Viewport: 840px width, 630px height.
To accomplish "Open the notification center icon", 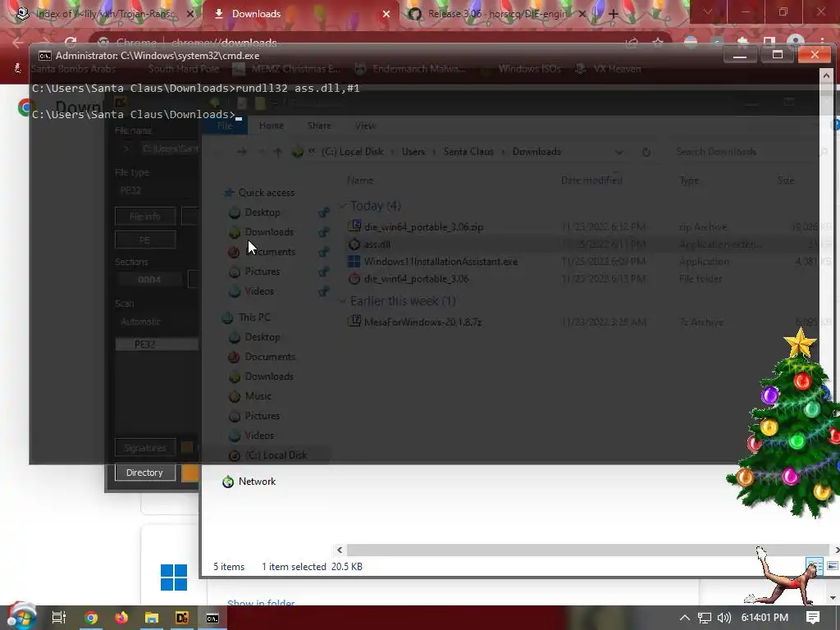I will (x=813, y=617).
